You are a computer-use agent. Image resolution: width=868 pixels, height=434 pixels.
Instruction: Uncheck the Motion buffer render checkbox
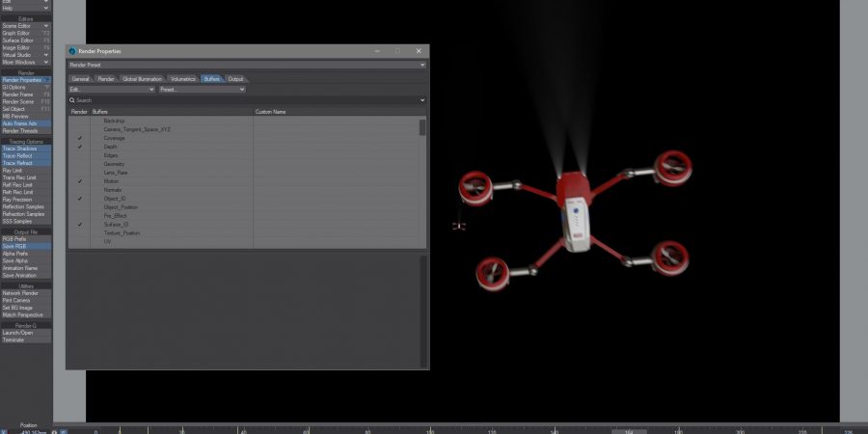[x=80, y=181]
